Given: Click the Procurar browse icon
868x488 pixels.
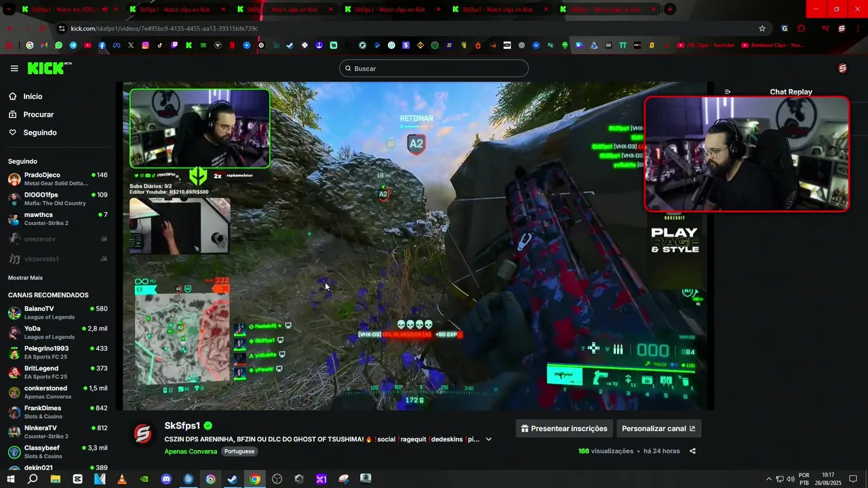Looking at the screenshot, I should click(x=13, y=115).
